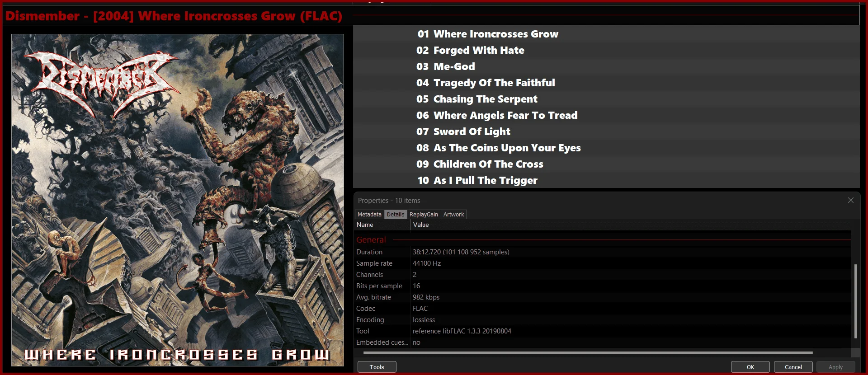
Task: Select the Channels property row
Action: point(603,275)
